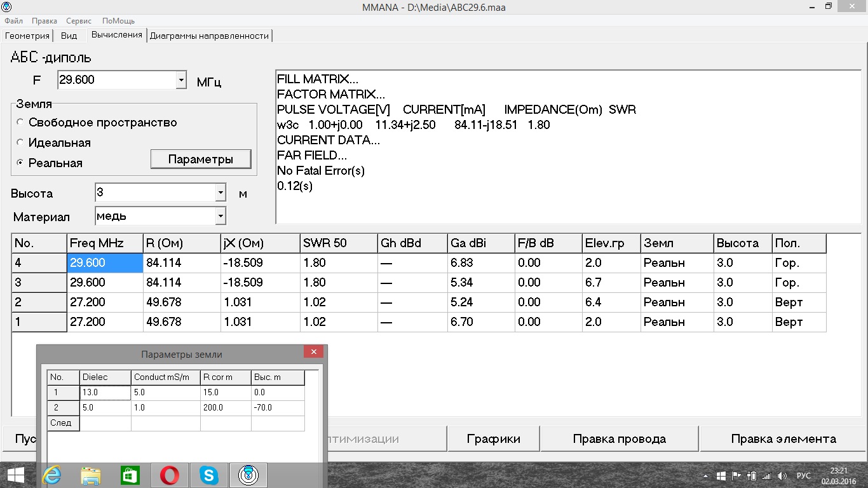Click the Выс. m value -70.0
The height and width of the screenshot is (488, 868).
(x=278, y=408)
